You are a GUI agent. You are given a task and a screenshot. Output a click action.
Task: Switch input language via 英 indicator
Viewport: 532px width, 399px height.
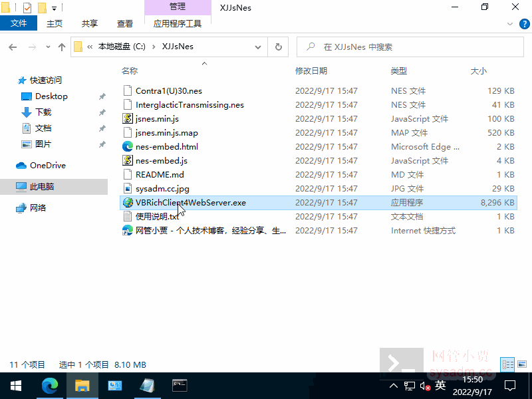(x=440, y=386)
